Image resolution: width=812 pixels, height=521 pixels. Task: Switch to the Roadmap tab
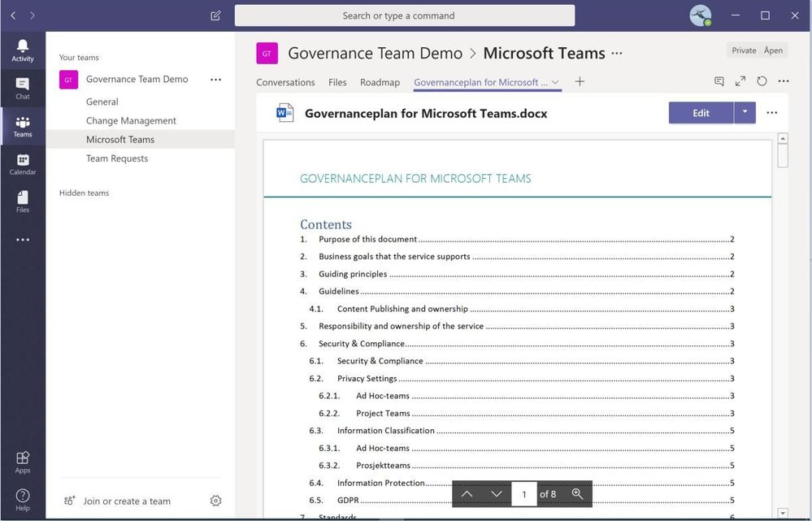(x=380, y=82)
